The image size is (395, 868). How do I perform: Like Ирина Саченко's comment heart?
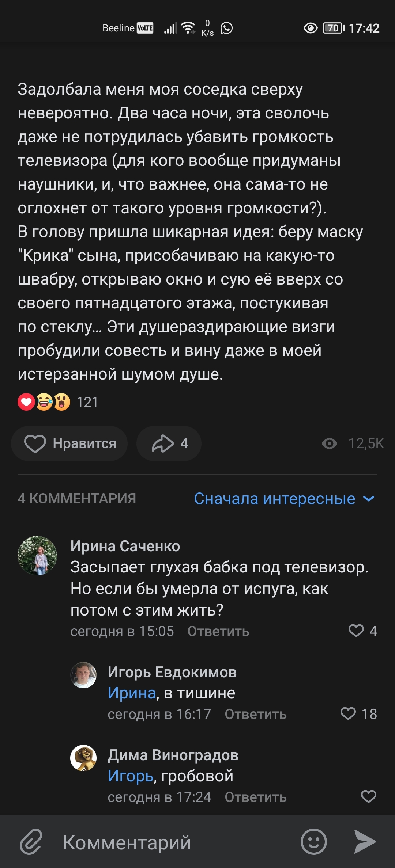pyautogui.click(x=356, y=631)
